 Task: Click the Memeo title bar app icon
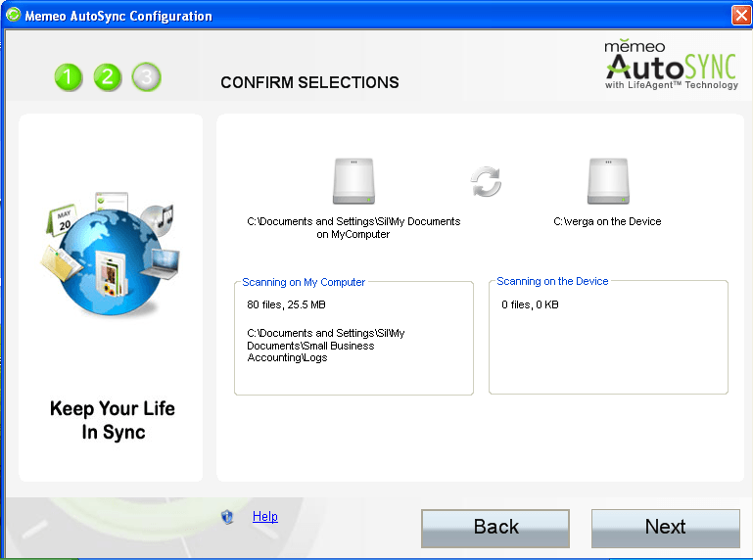[14, 15]
